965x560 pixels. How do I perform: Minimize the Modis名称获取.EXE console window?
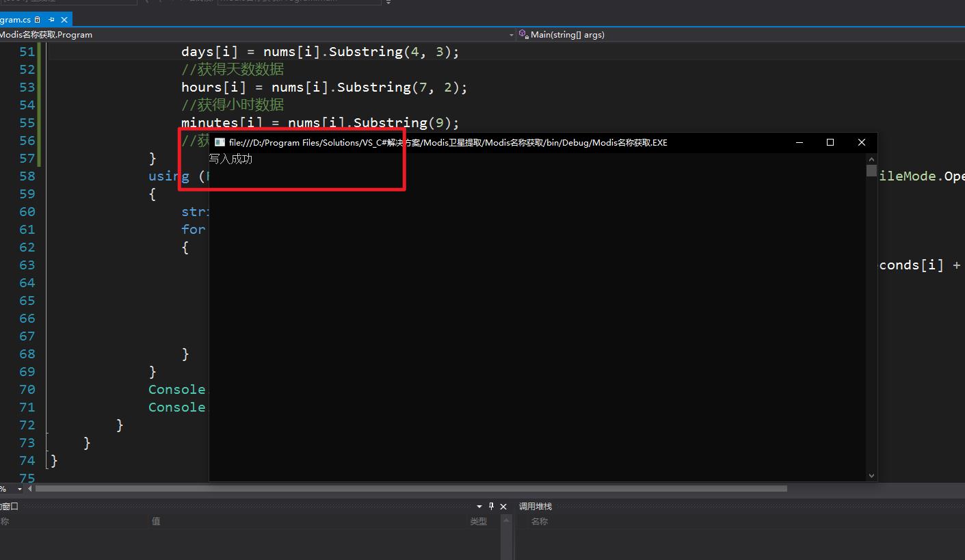(x=799, y=142)
